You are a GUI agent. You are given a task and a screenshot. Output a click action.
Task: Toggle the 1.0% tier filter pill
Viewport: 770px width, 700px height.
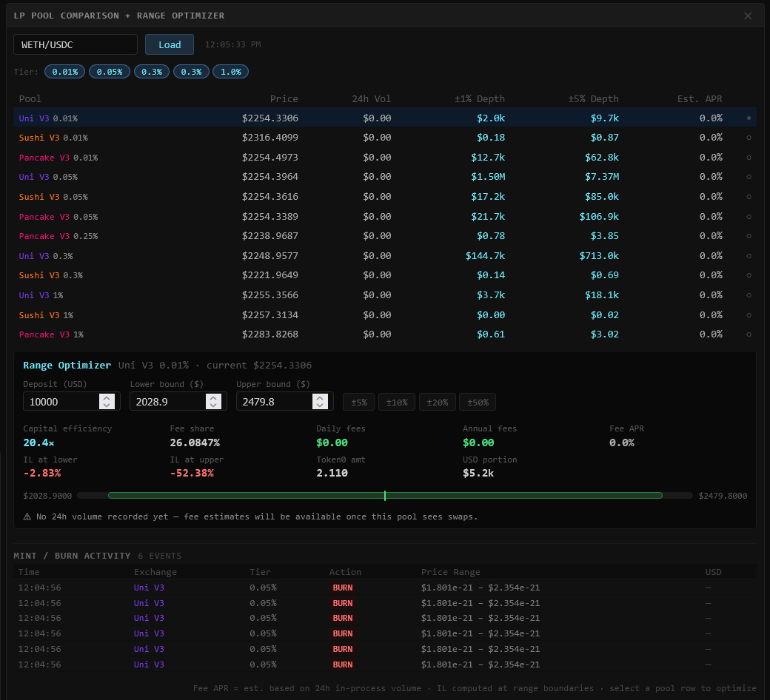[x=230, y=72]
